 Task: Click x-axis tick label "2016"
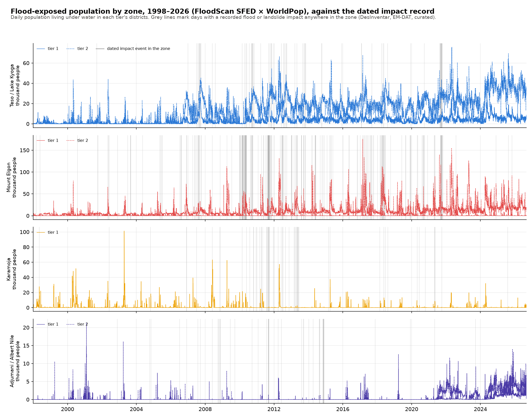(343, 409)
